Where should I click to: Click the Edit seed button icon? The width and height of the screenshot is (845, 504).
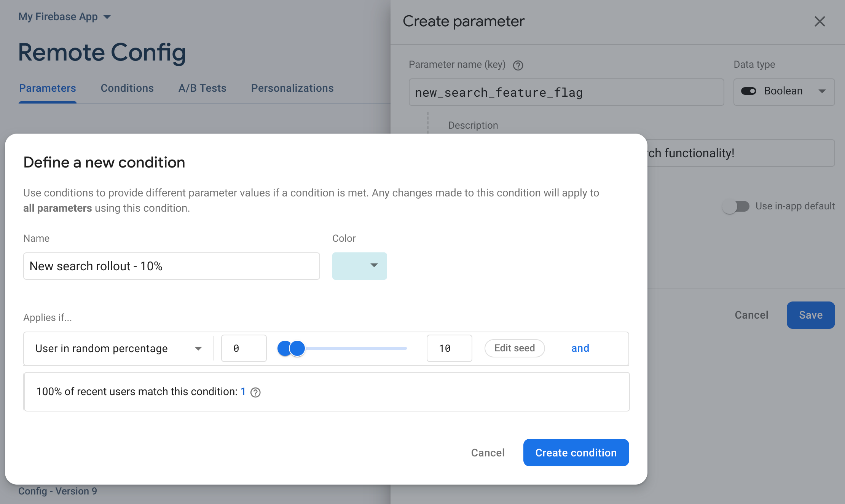515,348
